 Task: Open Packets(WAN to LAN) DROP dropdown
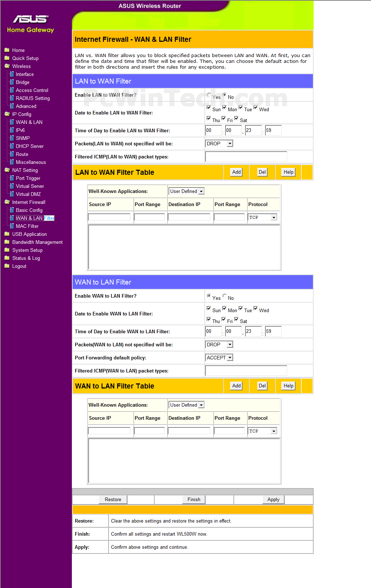click(x=219, y=345)
